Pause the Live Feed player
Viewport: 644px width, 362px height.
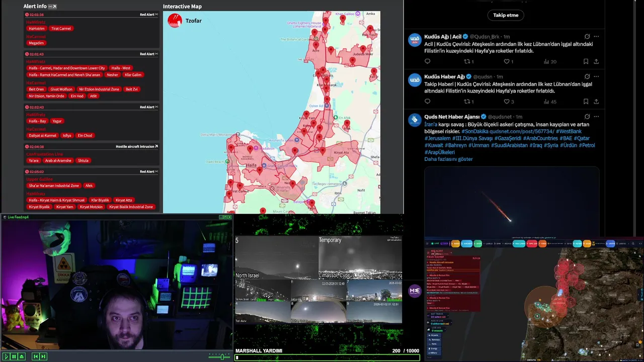pyautogui.click(x=14, y=356)
